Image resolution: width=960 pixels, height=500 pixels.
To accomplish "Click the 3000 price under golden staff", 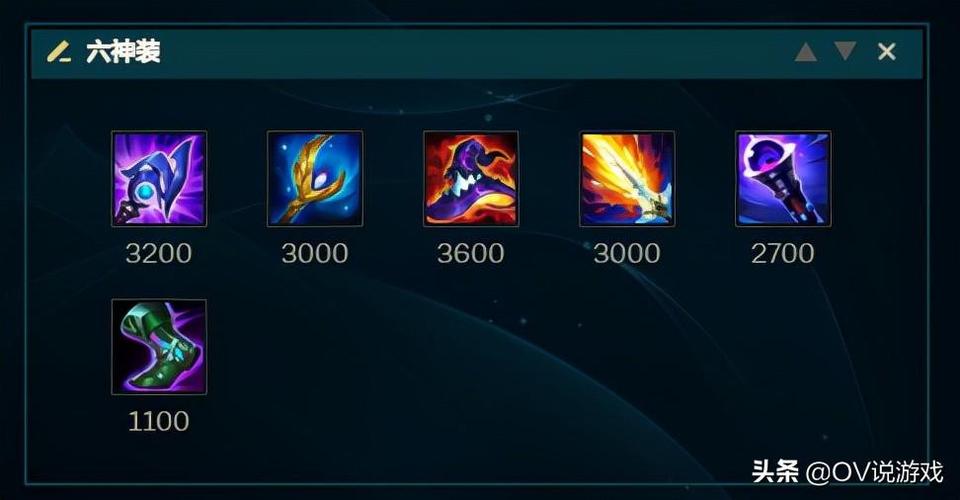I will 315,253.
